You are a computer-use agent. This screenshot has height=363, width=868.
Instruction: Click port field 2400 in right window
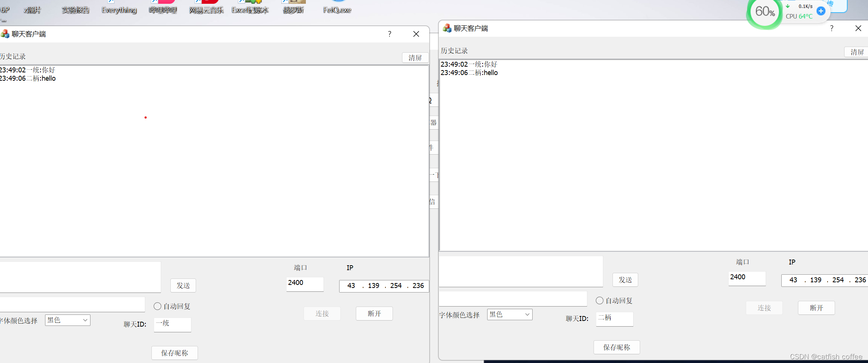click(x=747, y=279)
